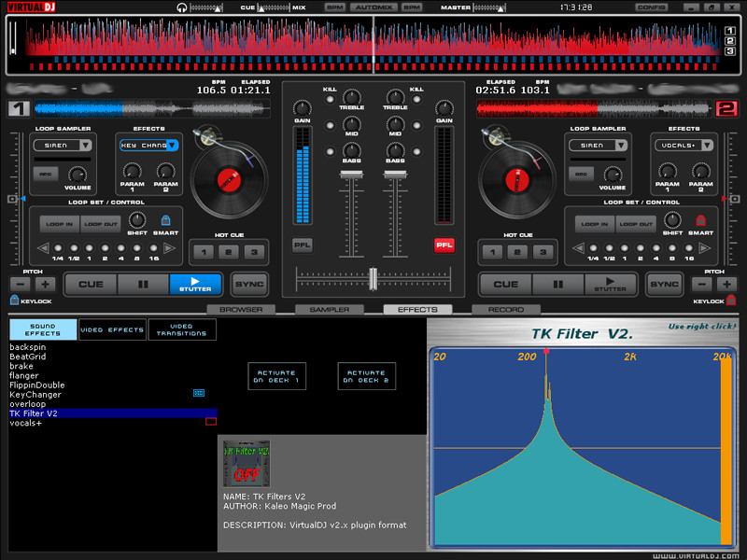
Task: Click deck 2 red number badge
Action: 726,108
